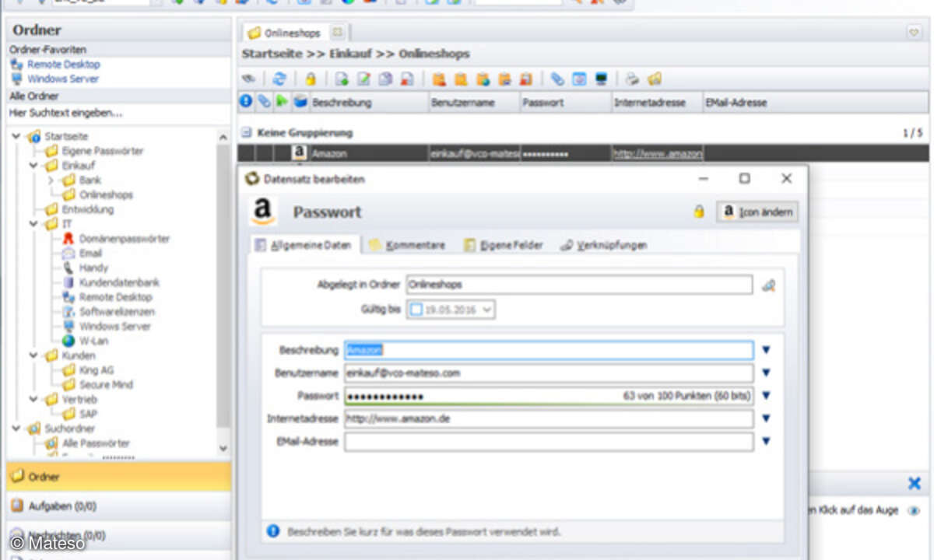Sort by the Beschreibung column header

370,102
